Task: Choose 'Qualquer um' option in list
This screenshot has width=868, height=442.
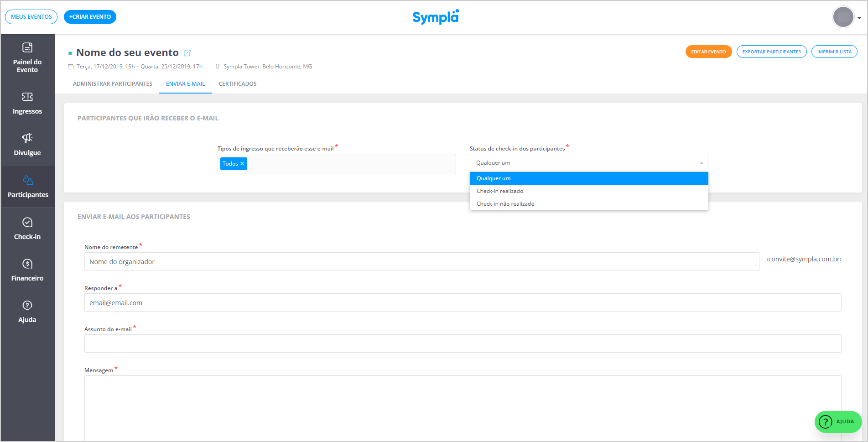Action: coord(589,178)
